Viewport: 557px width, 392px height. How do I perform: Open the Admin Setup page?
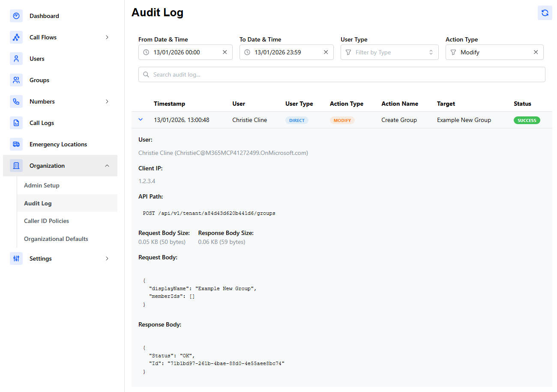(42, 185)
